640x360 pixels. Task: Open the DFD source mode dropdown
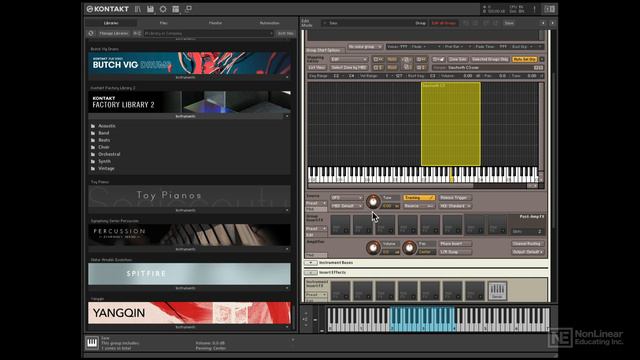[x=347, y=198]
